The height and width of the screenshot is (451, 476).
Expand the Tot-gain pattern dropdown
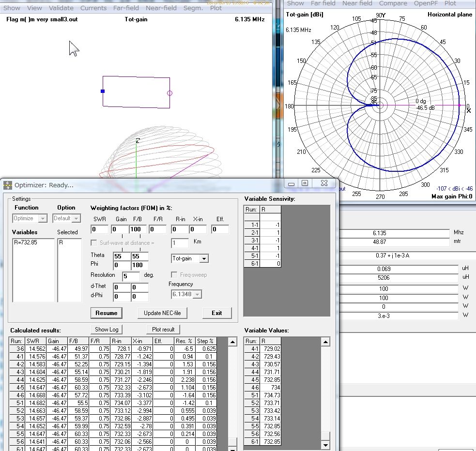204,258
